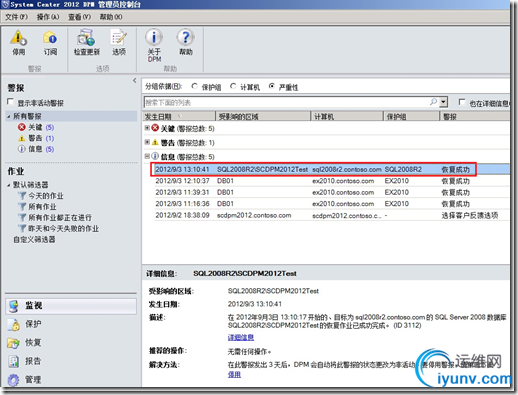Click the search magnifier icon
The height and width of the screenshot is (395, 518).
433,102
